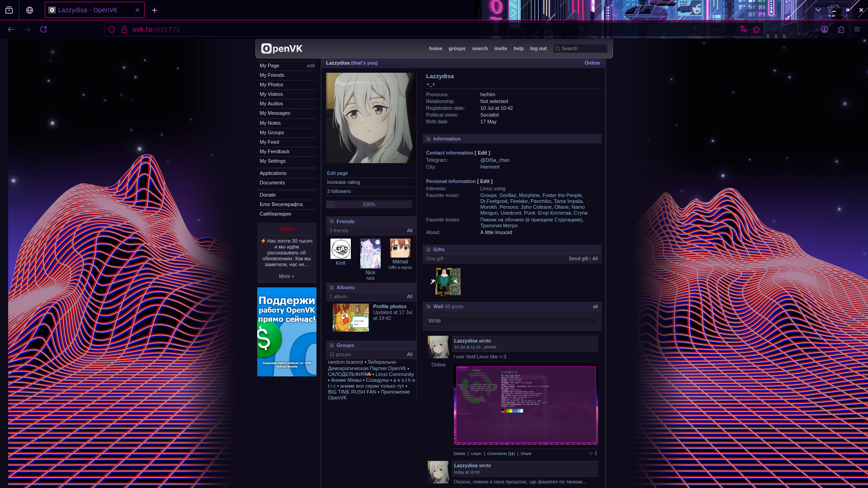This screenshot has width=868, height=488.
Task: Collapse the Information section arrow
Action: pyautogui.click(x=428, y=139)
